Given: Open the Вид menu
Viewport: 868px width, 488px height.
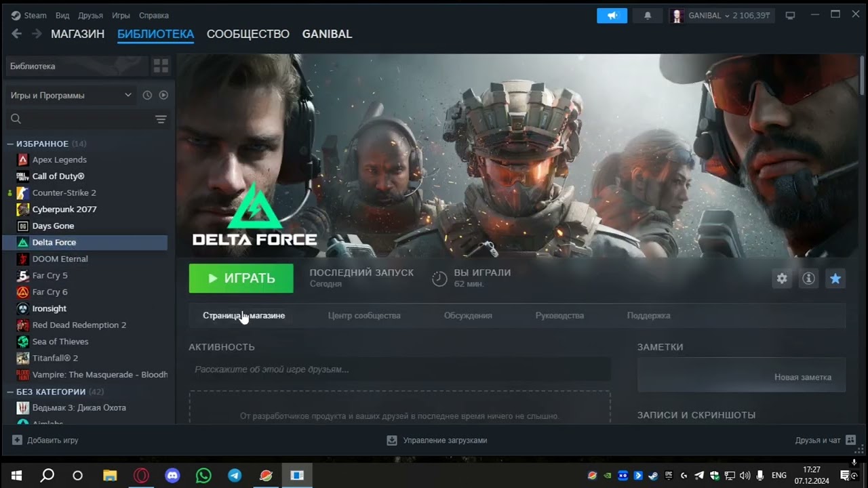Looking at the screenshot, I should tap(62, 16).
